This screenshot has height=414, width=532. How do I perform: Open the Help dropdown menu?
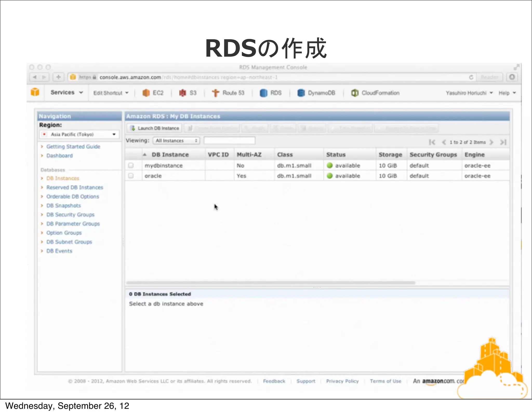pyautogui.click(x=507, y=93)
